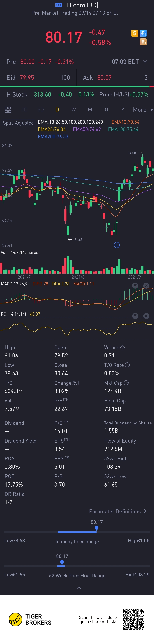The width and height of the screenshot is (154, 644).
Task: Open RSI(14,14,14) parameter settings
Action: click(14, 314)
